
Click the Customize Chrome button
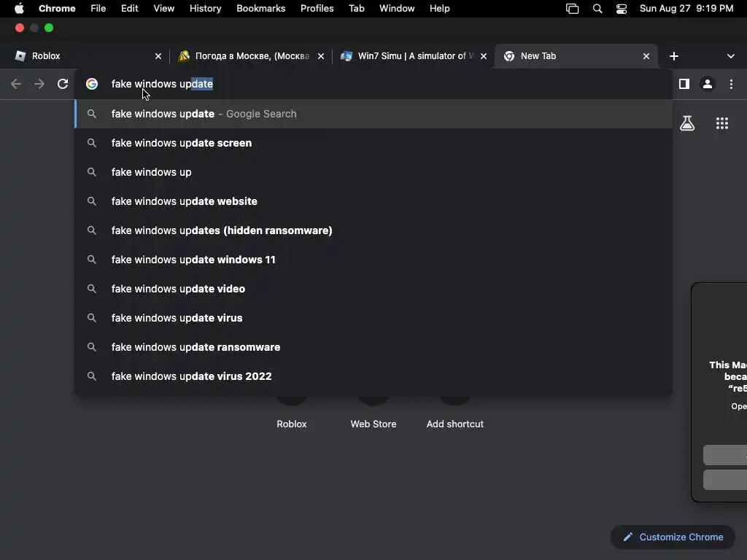(x=673, y=537)
